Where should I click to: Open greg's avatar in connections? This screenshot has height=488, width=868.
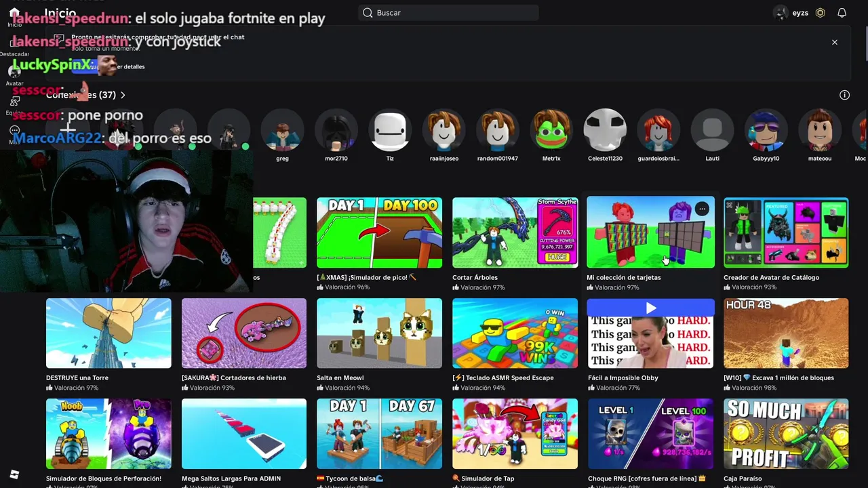[282, 130]
